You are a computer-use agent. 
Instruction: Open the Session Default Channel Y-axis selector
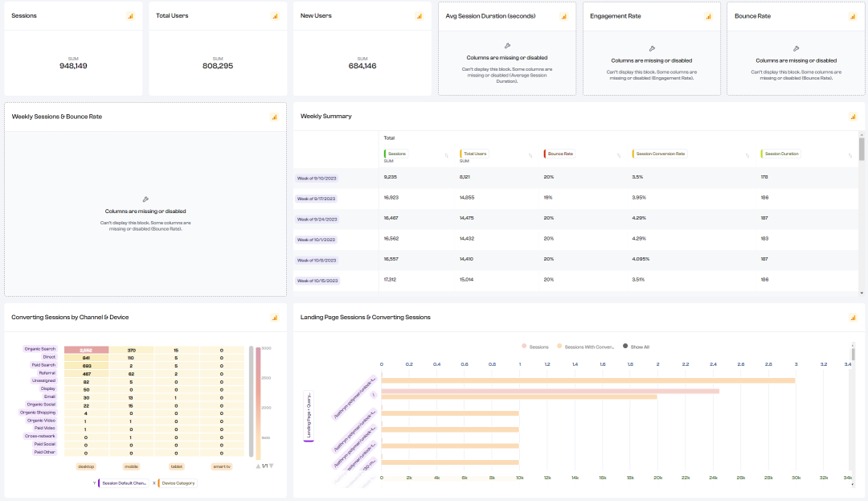coord(124,483)
